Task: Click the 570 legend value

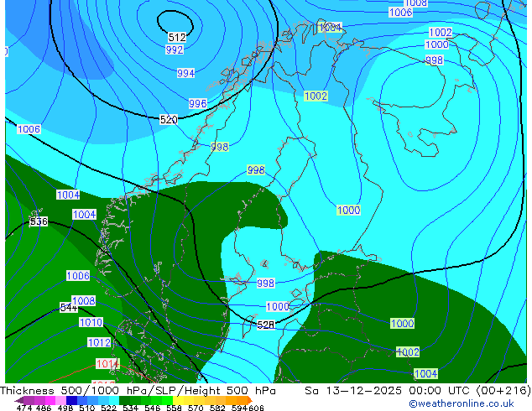Action: (196, 408)
